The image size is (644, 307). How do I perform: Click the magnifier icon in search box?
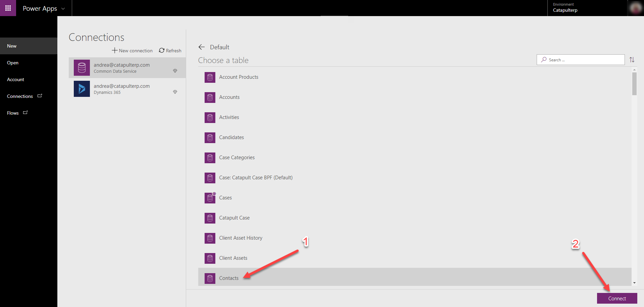point(544,60)
